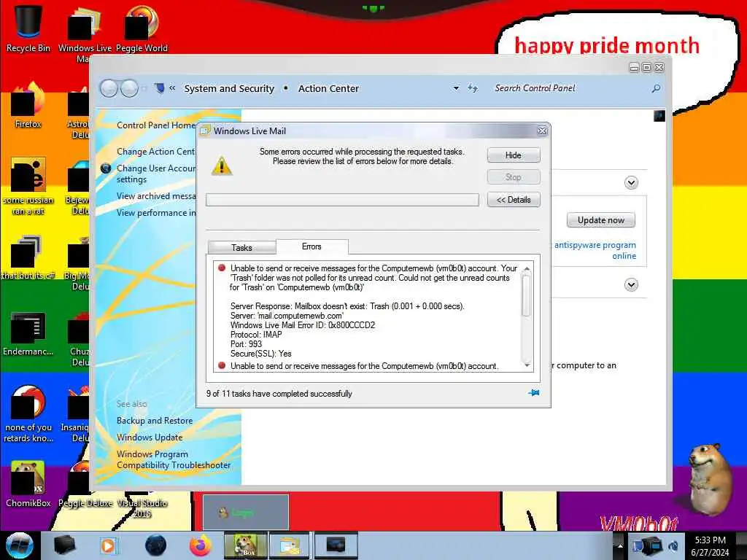Open antispyware program online link
Viewport: 747px width, 560px height.
coord(595,251)
